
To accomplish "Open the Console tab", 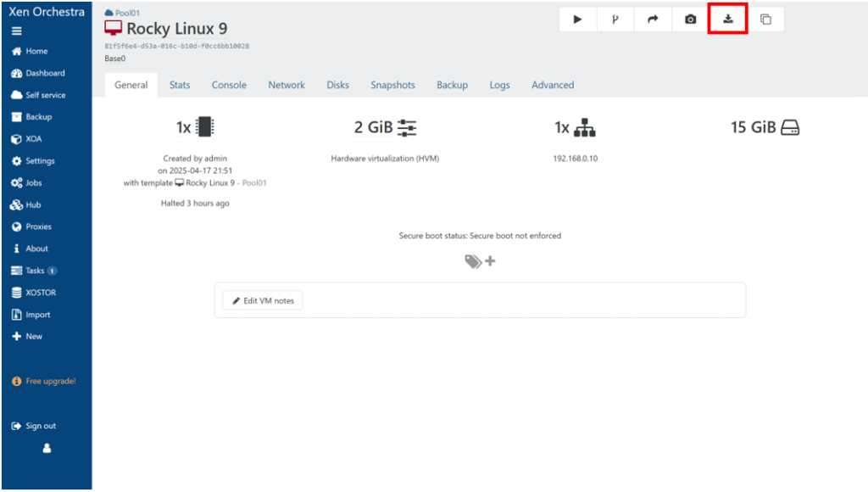I will [229, 85].
